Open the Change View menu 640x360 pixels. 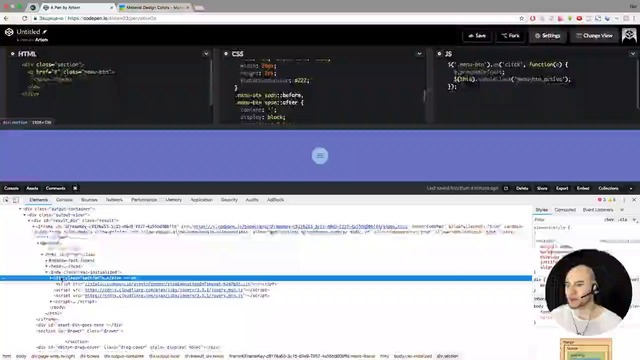tap(594, 36)
